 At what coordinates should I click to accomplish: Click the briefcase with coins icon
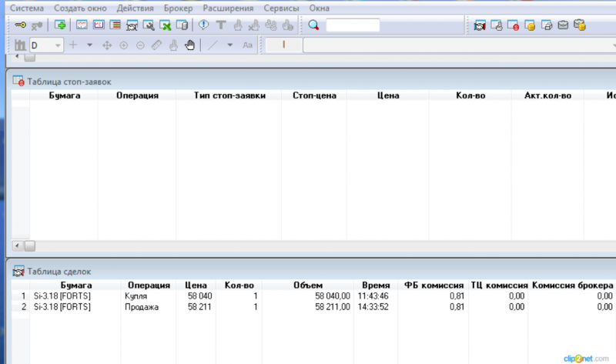580,25
